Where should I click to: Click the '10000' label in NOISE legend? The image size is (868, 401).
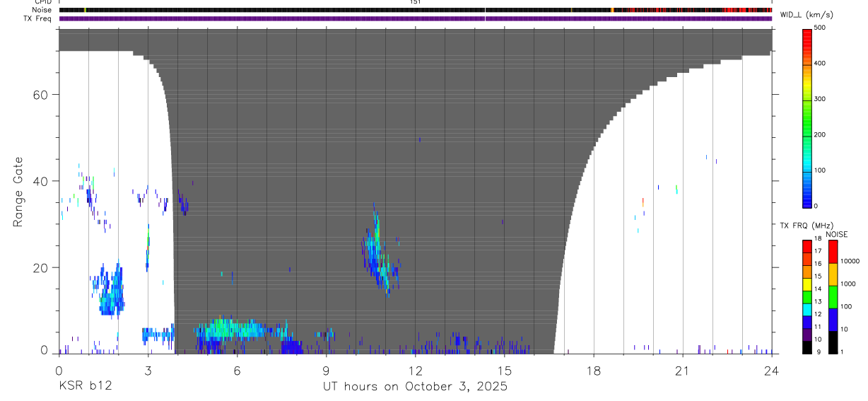click(850, 261)
